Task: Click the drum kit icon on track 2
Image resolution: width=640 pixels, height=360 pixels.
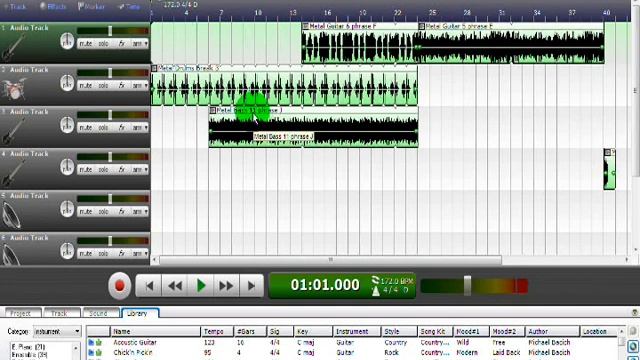Action: (x=13, y=89)
